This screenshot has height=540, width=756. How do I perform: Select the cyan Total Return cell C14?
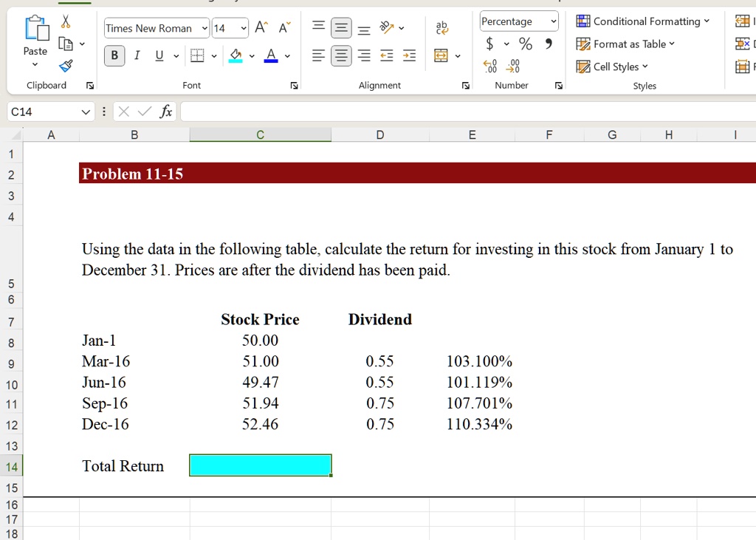click(x=261, y=465)
